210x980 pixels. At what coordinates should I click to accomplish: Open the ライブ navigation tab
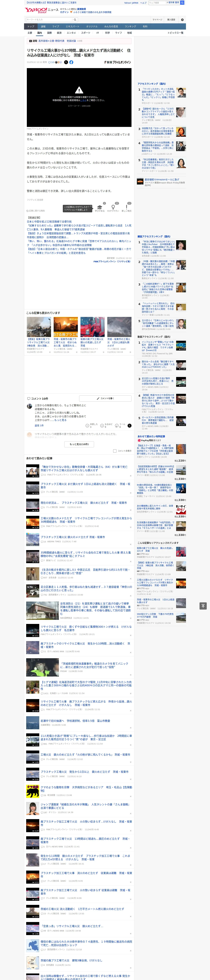tap(56, 26)
